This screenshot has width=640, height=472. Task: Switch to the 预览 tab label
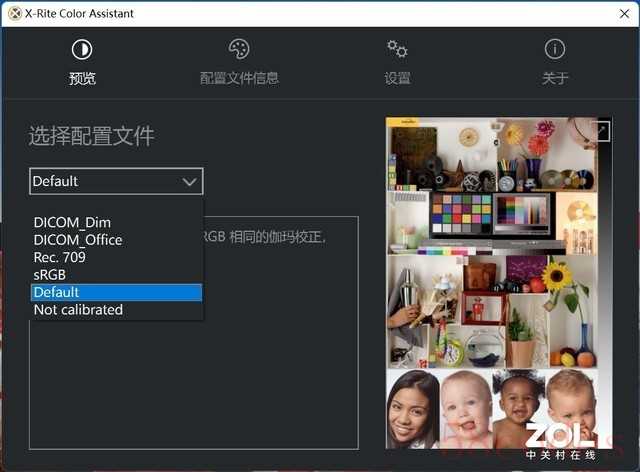[x=82, y=78]
